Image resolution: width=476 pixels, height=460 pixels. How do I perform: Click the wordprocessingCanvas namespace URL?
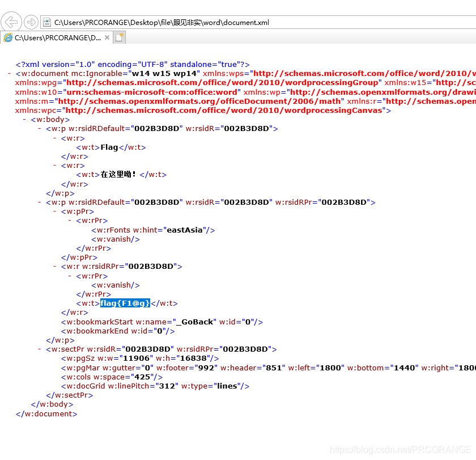point(224,110)
